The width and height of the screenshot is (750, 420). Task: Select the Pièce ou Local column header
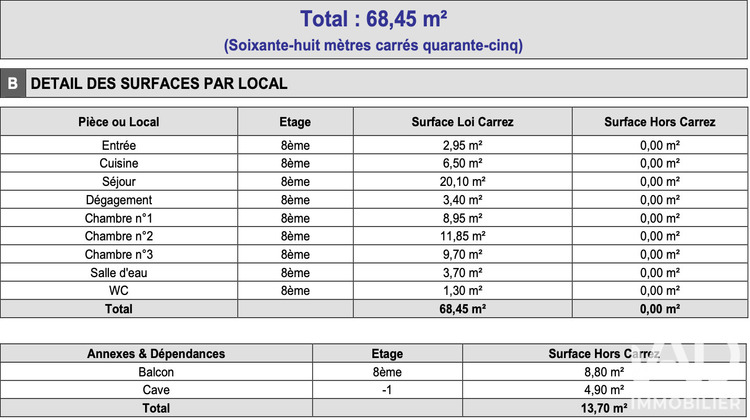(x=119, y=122)
